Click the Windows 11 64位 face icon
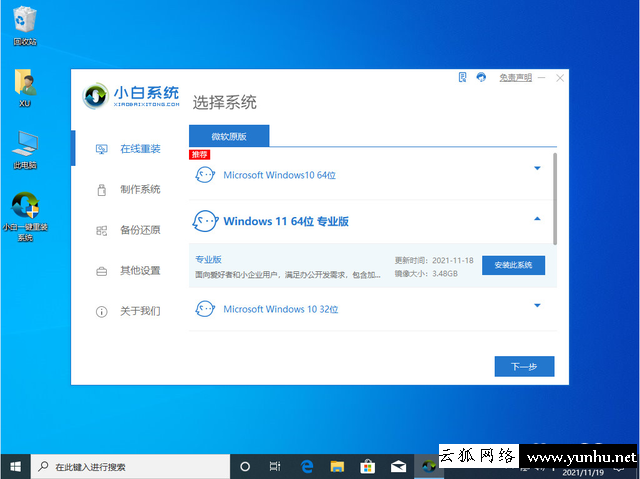Viewport: 640px width, 479px height. click(205, 221)
